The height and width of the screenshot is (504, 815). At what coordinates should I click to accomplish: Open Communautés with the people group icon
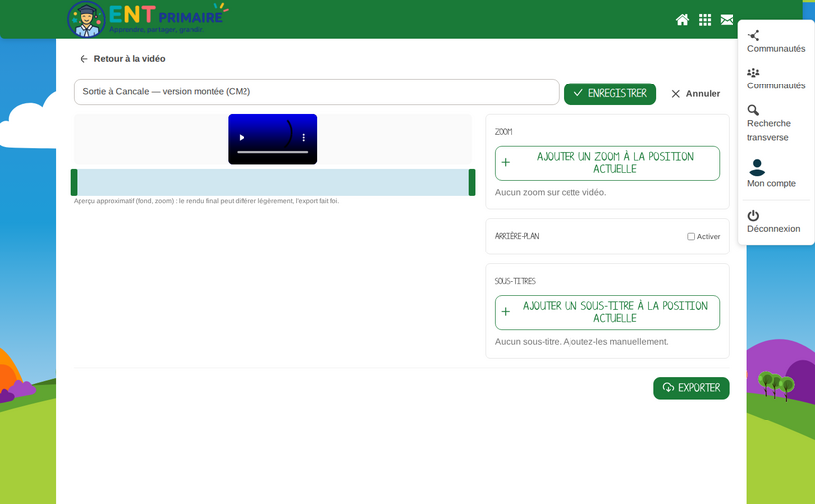[x=776, y=79]
